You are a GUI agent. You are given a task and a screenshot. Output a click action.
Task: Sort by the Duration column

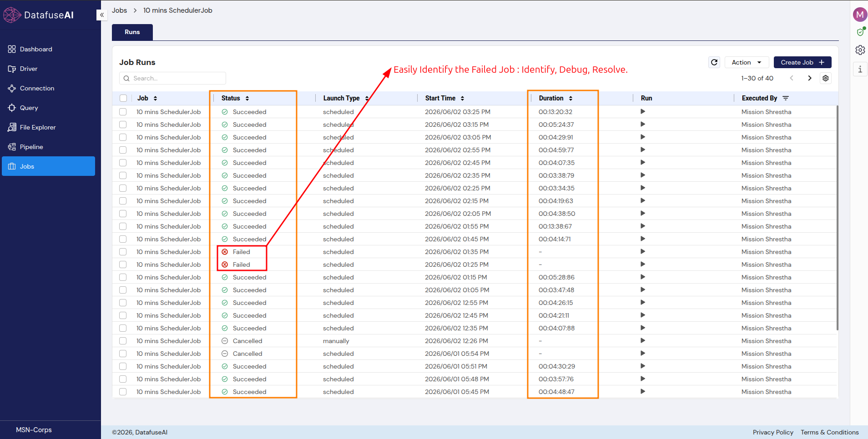[570, 98]
